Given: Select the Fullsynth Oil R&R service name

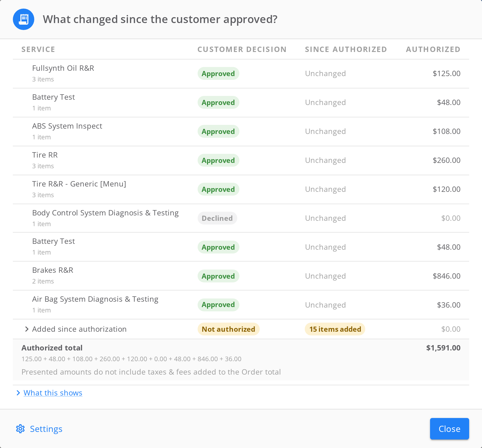Looking at the screenshot, I should 63,68.
